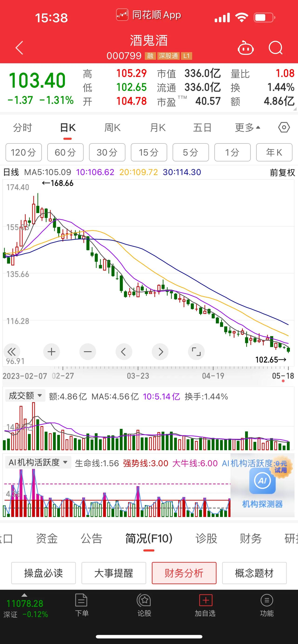Image resolution: width=298 pixels, height=644 pixels.
Task: Open the 成交额 indicator dropdown
Action: [x=25, y=396]
